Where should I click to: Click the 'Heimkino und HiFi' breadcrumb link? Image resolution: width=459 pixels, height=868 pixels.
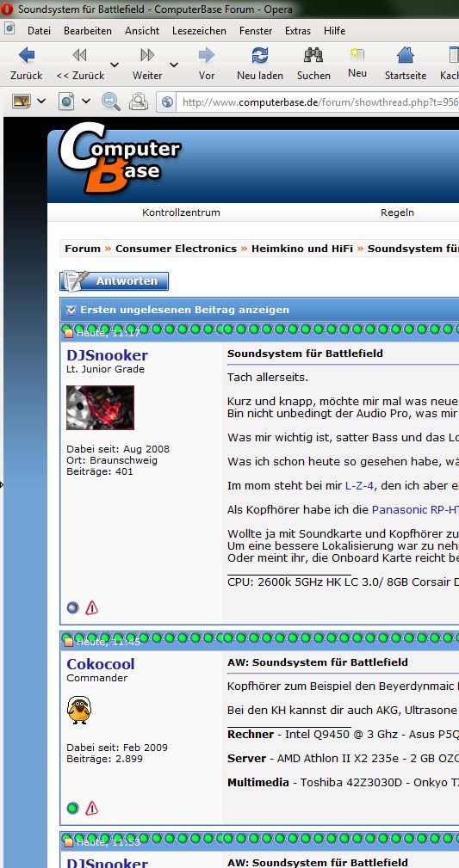(x=302, y=249)
